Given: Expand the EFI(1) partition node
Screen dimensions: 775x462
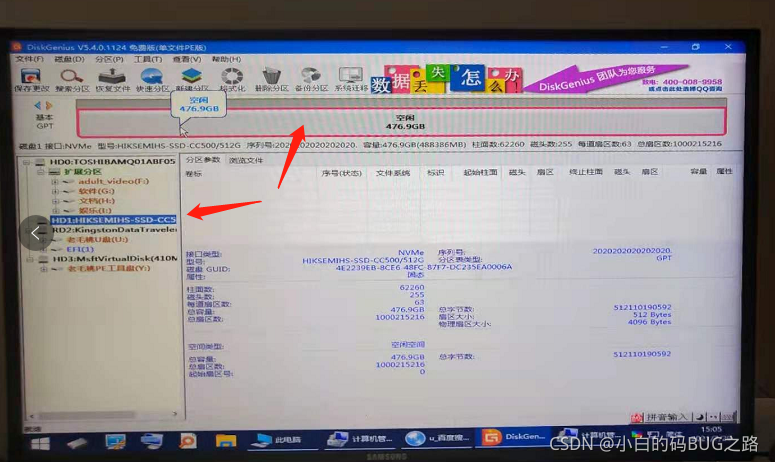Looking at the screenshot, I should [x=43, y=250].
